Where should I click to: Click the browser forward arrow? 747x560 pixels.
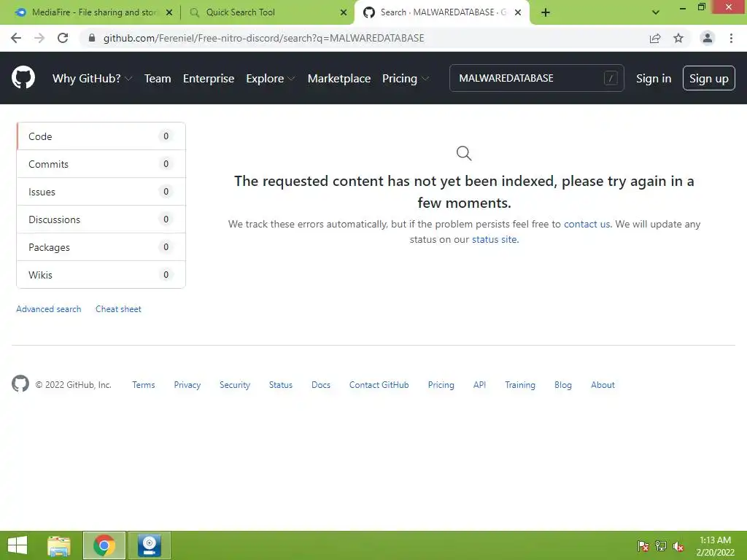[x=39, y=38]
